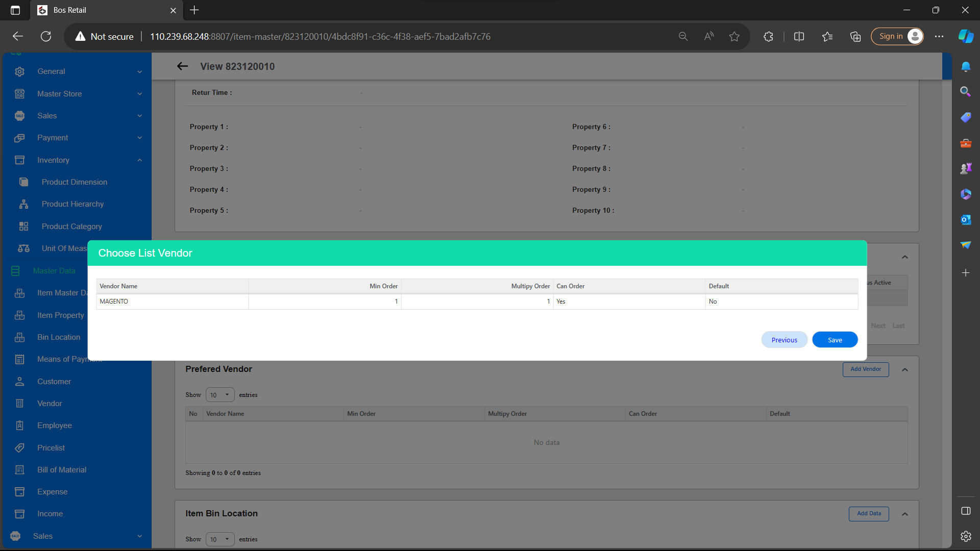Image resolution: width=980 pixels, height=551 pixels.
Task: Collapse the Item Bin Location panel
Action: coord(904,514)
